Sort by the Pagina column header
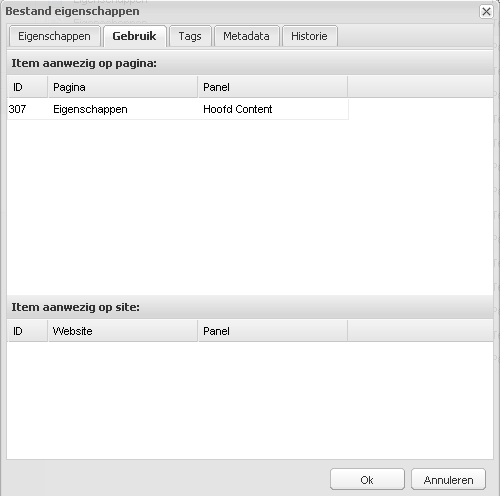 point(123,87)
